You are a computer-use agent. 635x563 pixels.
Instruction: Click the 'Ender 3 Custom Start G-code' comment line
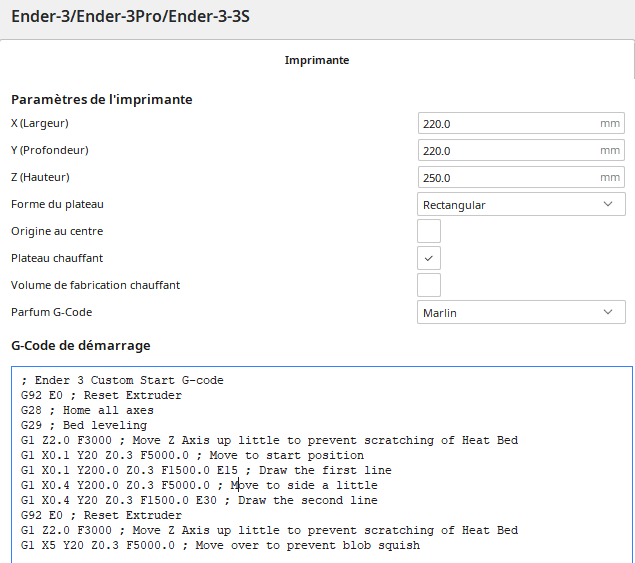122,380
